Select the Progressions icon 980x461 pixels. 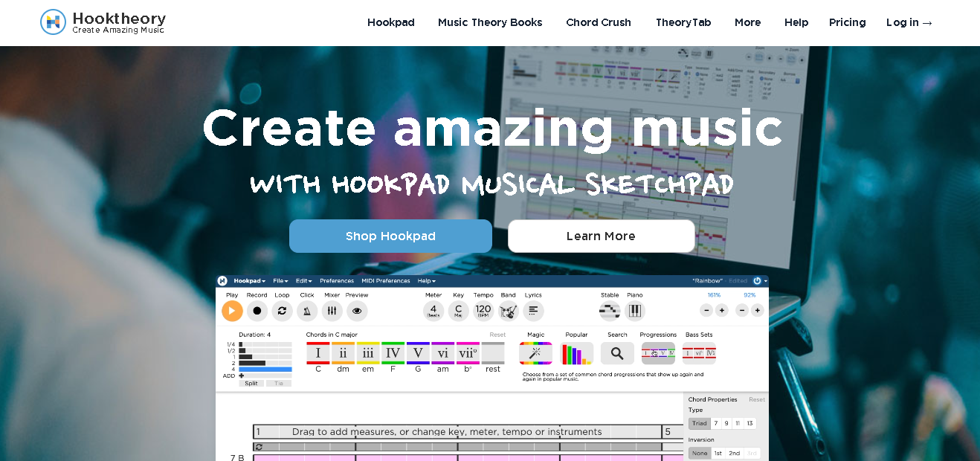[658, 353]
